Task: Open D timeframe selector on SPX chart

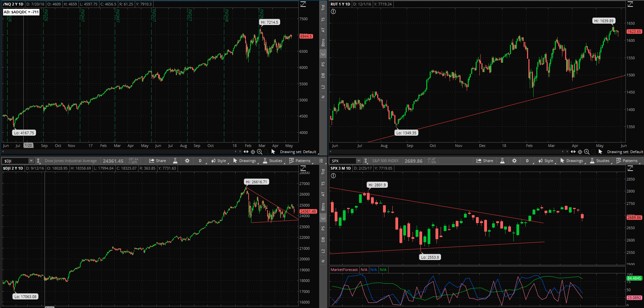Action: (x=527, y=161)
